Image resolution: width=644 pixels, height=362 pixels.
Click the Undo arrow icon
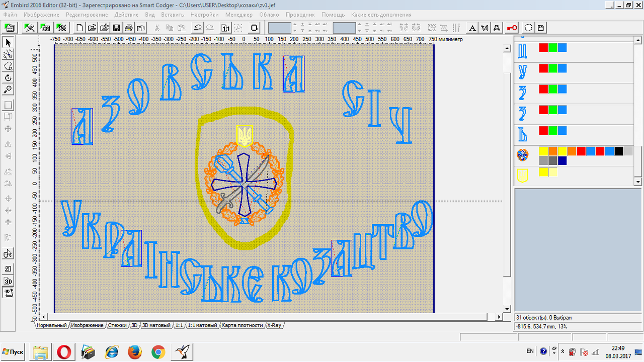(x=198, y=28)
